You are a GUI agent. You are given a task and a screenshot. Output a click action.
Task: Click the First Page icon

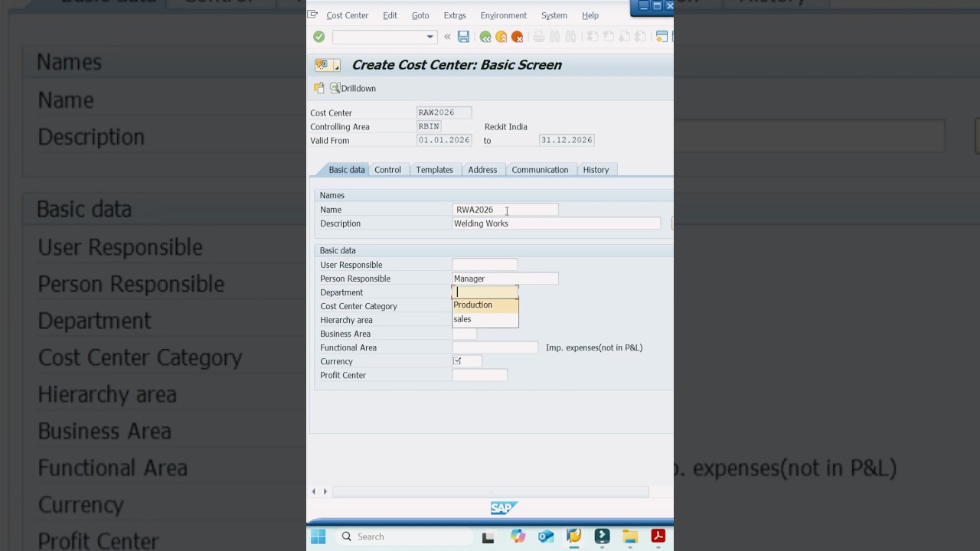(x=593, y=37)
